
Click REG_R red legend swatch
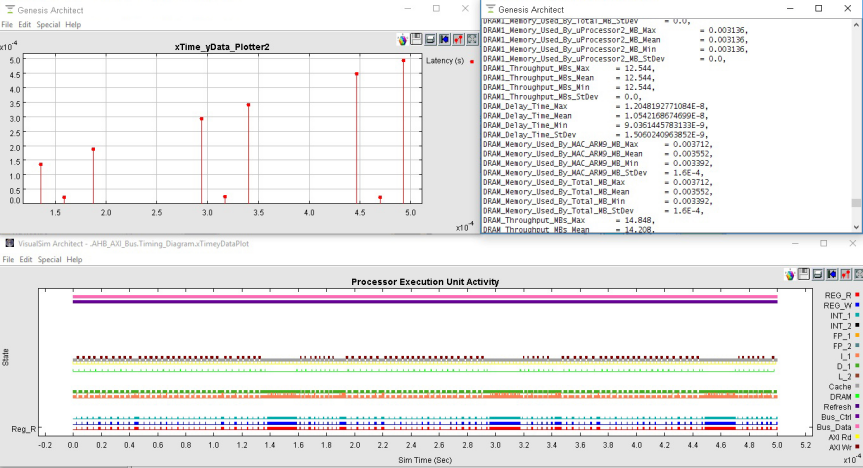click(857, 295)
